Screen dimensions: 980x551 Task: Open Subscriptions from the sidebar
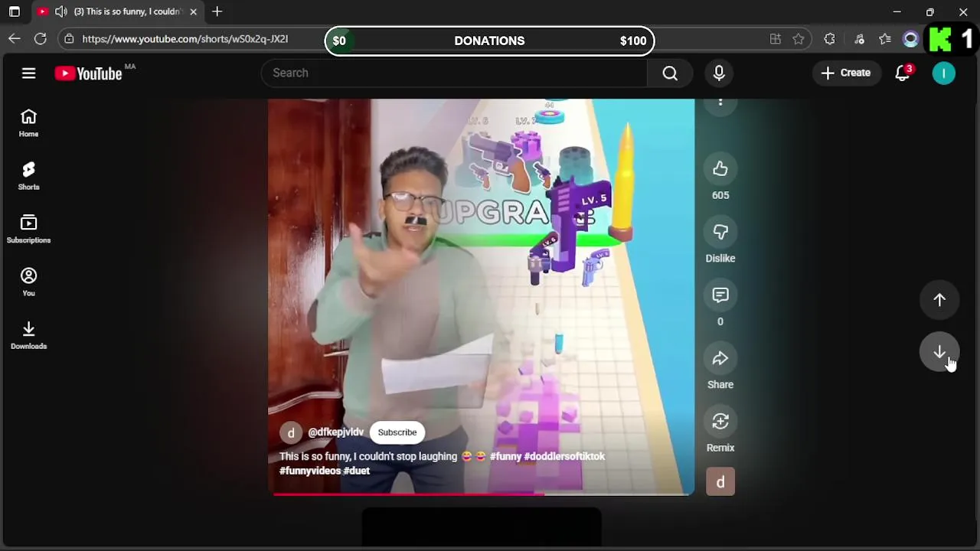point(28,230)
